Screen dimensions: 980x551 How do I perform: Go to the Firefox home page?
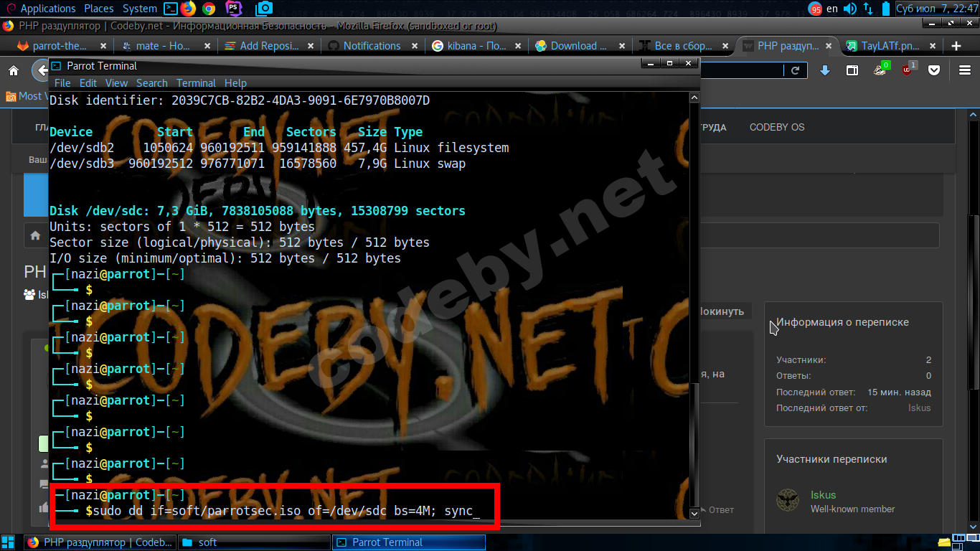(14, 70)
